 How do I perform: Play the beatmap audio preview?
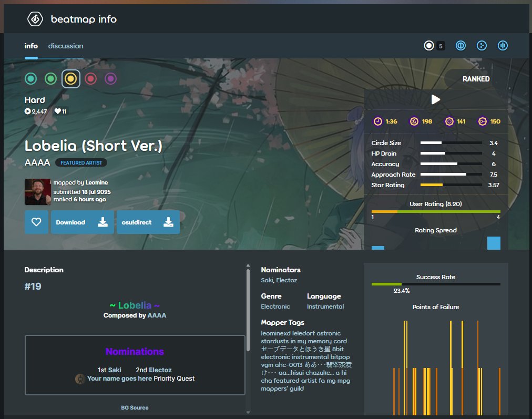tap(436, 99)
